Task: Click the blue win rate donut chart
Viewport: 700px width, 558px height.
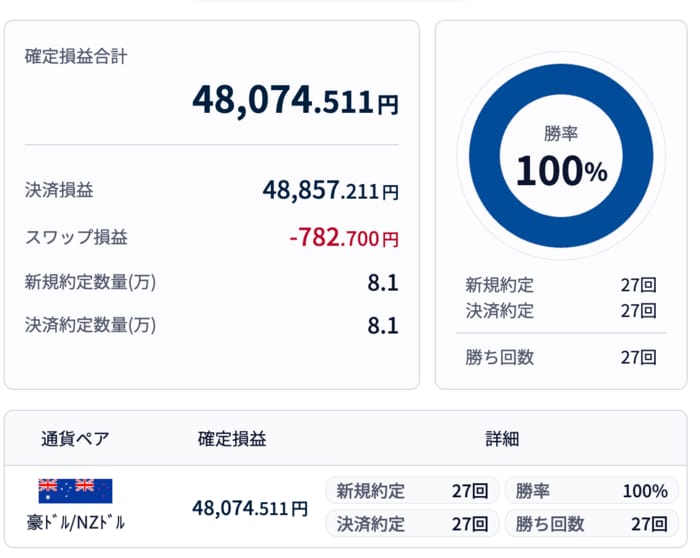Action: coord(561,157)
